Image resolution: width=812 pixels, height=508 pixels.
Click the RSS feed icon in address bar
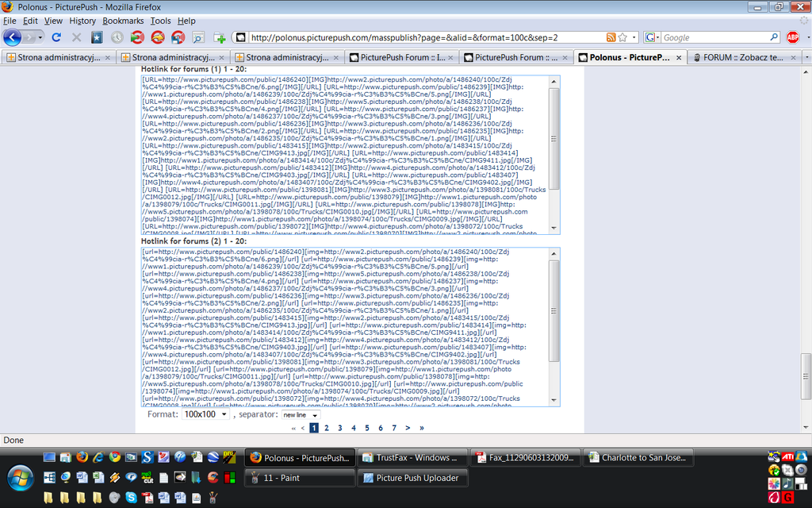[x=611, y=37]
